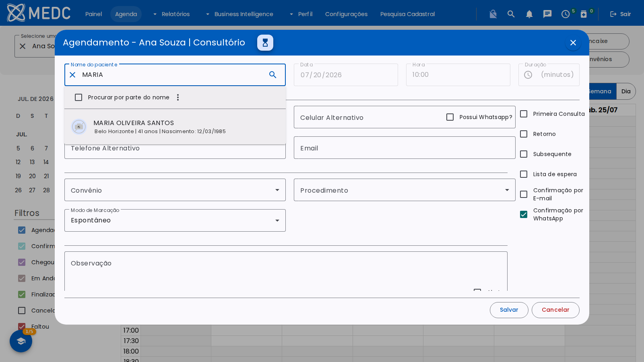Switch to the Dia view
The image size is (644, 362).
[626, 91]
